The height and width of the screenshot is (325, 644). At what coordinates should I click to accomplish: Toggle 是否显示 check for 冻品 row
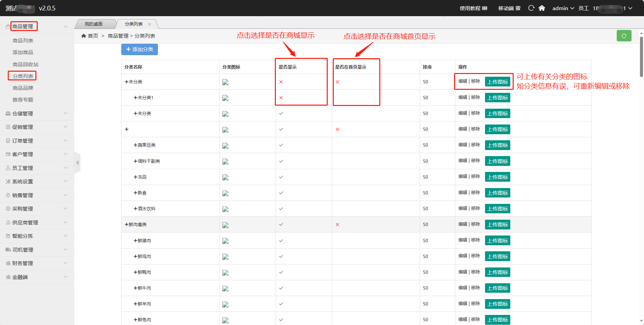pos(281,177)
